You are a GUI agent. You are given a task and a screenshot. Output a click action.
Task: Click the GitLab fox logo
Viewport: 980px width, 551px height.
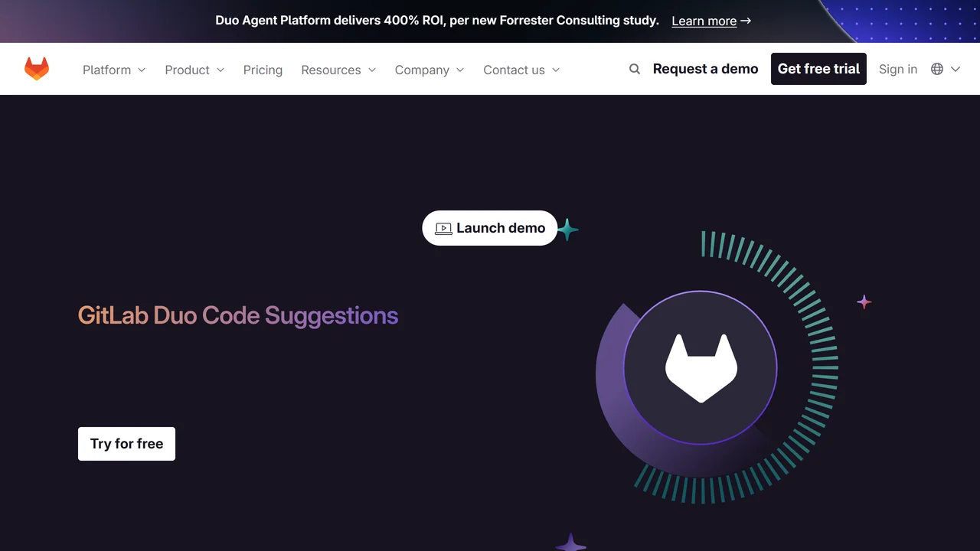click(x=37, y=69)
